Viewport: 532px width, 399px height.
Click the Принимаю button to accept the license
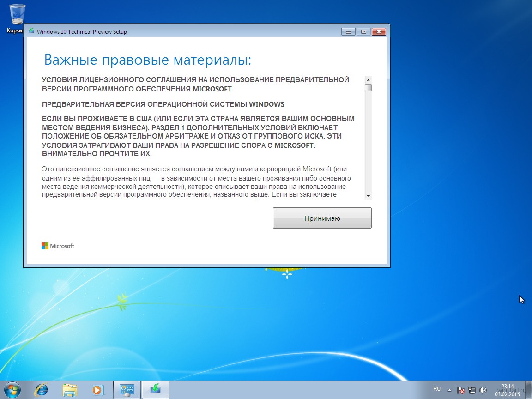(322, 218)
